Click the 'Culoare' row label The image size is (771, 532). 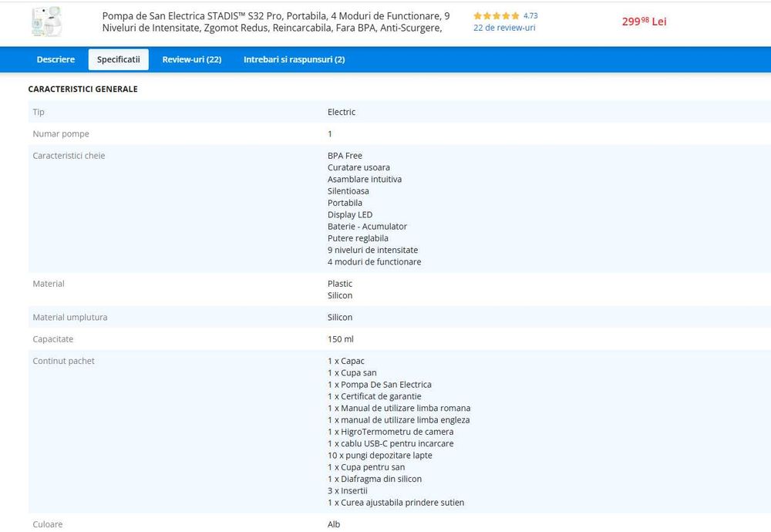[x=47, y=524]
